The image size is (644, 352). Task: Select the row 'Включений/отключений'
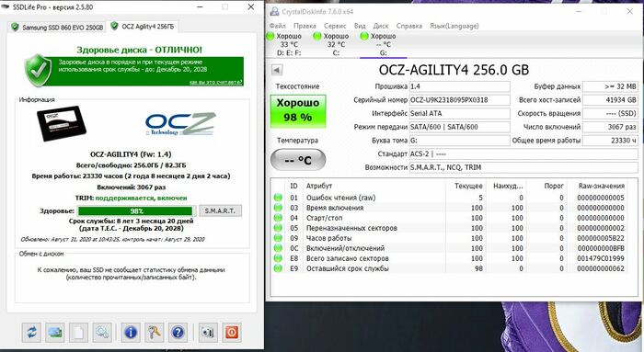(x=450, y=249)
